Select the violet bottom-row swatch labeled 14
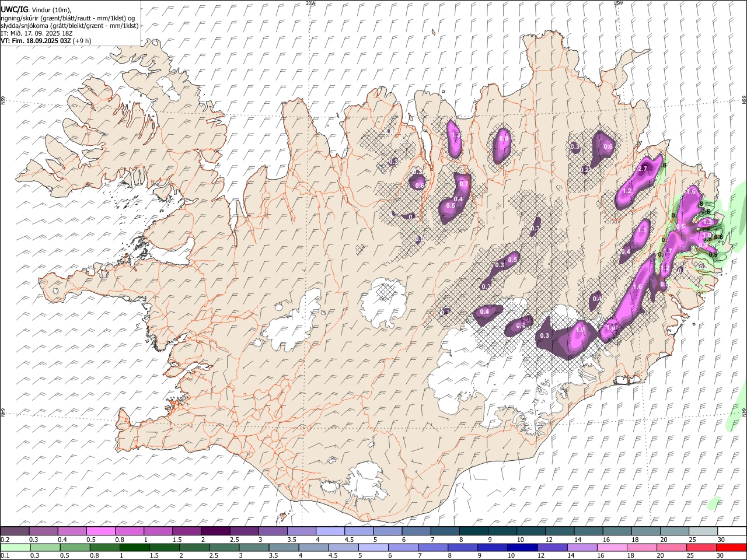The image size is (747, 560). (x=582, y=548)
